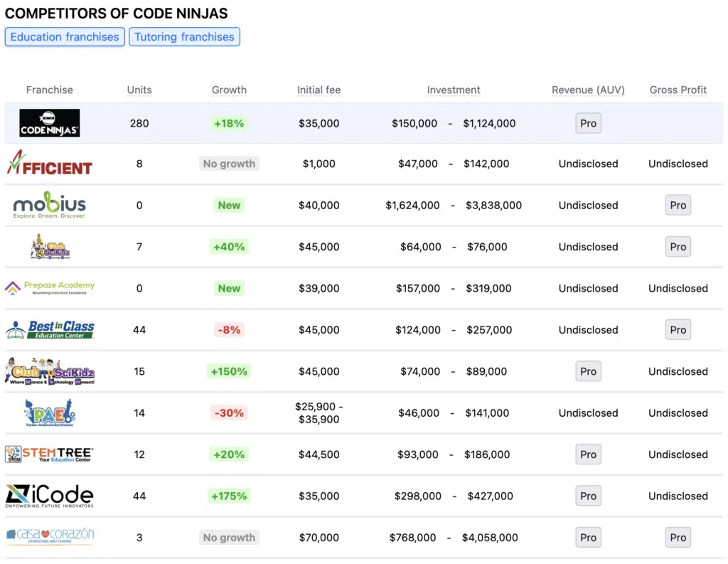Click the iCode franchise logo
The width and height of the screenshot is (728, 564).
(49, 496)
